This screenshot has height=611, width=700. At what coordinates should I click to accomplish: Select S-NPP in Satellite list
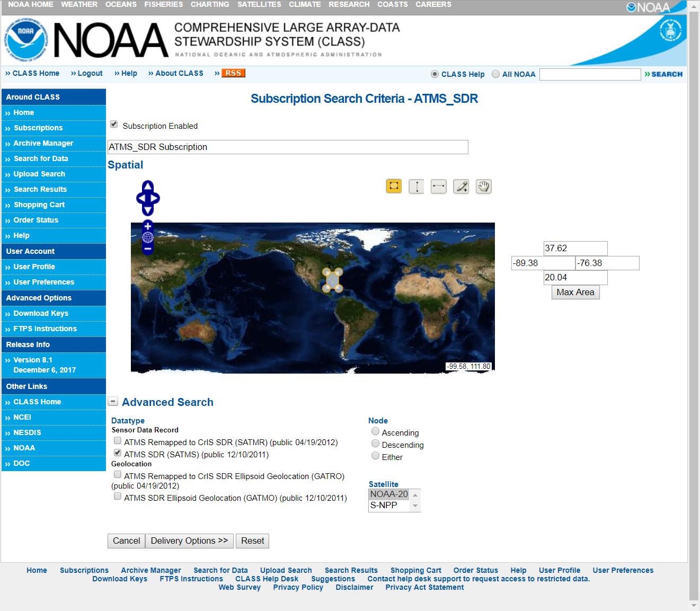(389, 506)
